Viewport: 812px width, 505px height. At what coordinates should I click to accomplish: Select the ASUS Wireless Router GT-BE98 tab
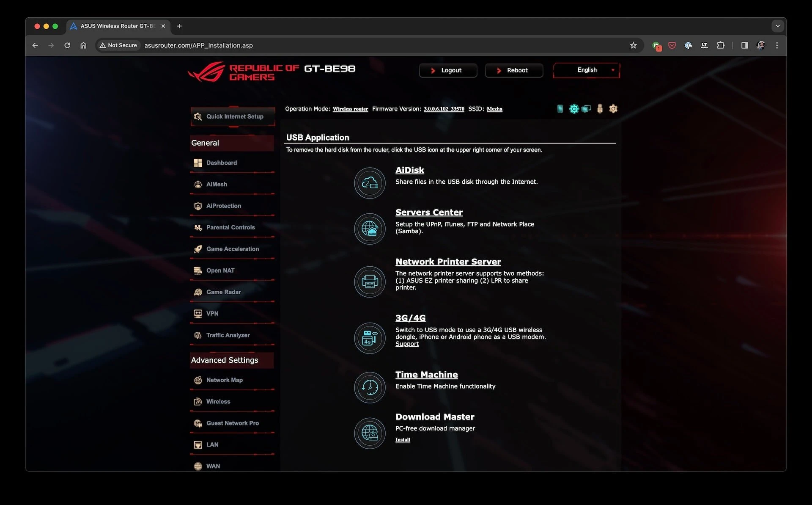pyautogui.click(x=118, y=26)
